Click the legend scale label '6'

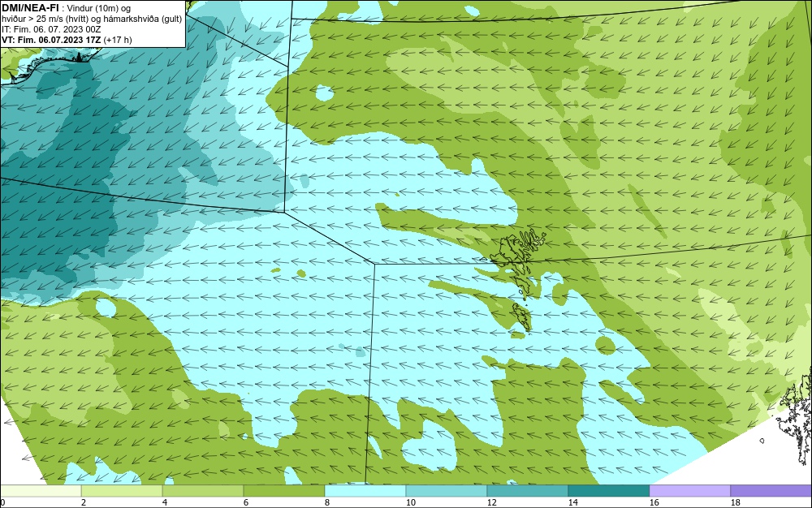tap(246, 502)
